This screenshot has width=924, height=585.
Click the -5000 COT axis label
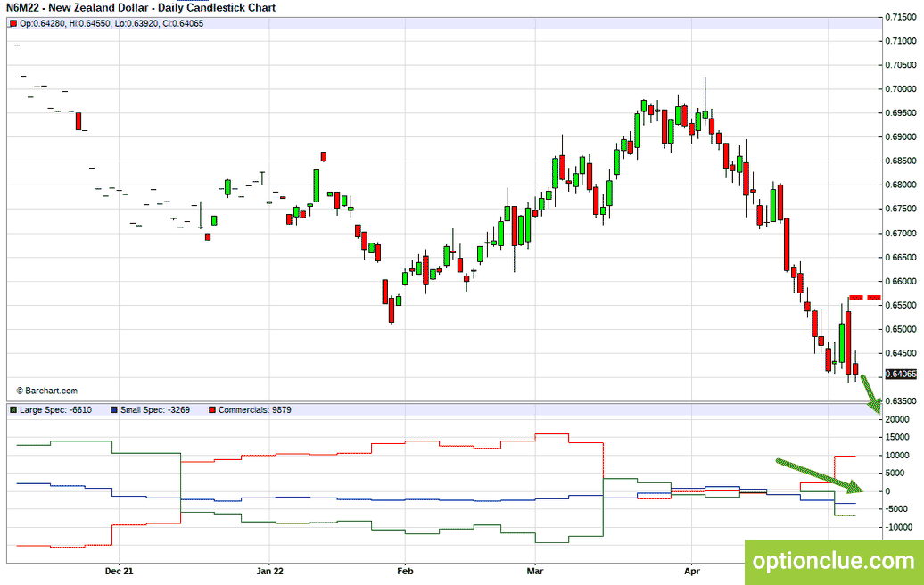point(896,509)
